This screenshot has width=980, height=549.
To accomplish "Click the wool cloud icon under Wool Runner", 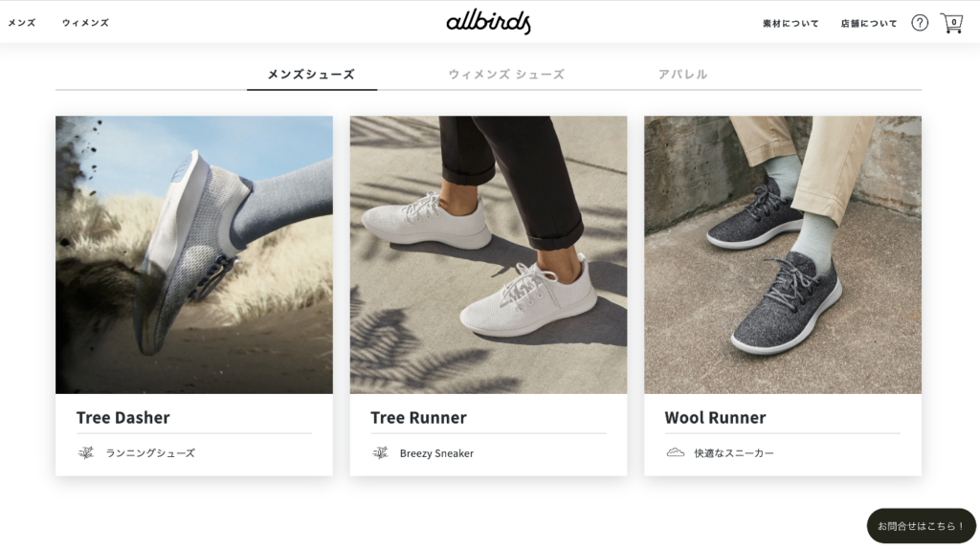I will (675, 452).
